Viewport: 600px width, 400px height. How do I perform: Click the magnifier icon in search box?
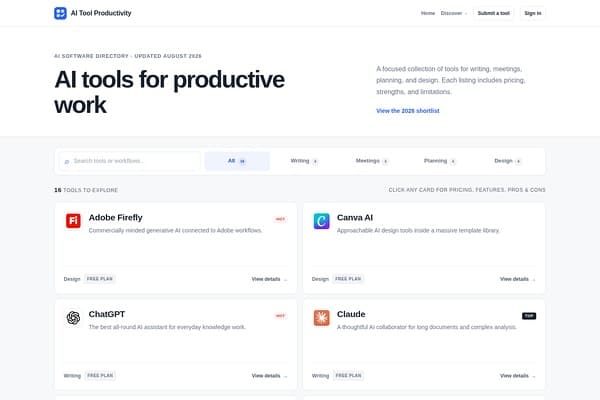pyautogui.click(x=67, y=162)
